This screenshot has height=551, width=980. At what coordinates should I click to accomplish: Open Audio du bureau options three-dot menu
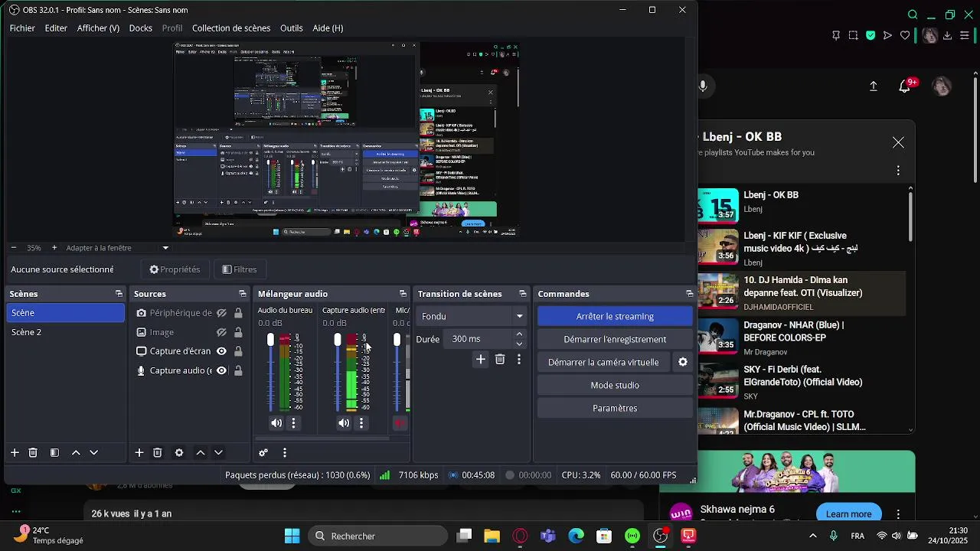point(293,423)
